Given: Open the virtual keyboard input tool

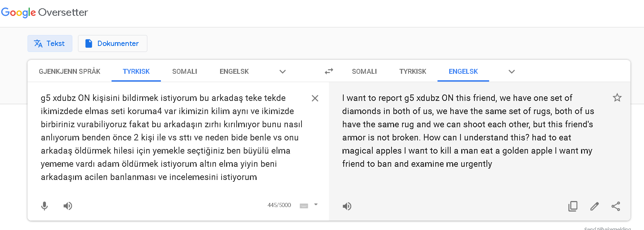Looking at the screenshot, I should pyautogui.click(x=304, y=206).
